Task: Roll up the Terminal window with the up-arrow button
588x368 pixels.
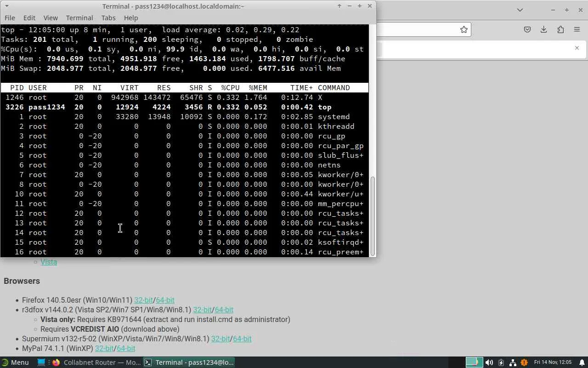Action: tap(339, 6)
